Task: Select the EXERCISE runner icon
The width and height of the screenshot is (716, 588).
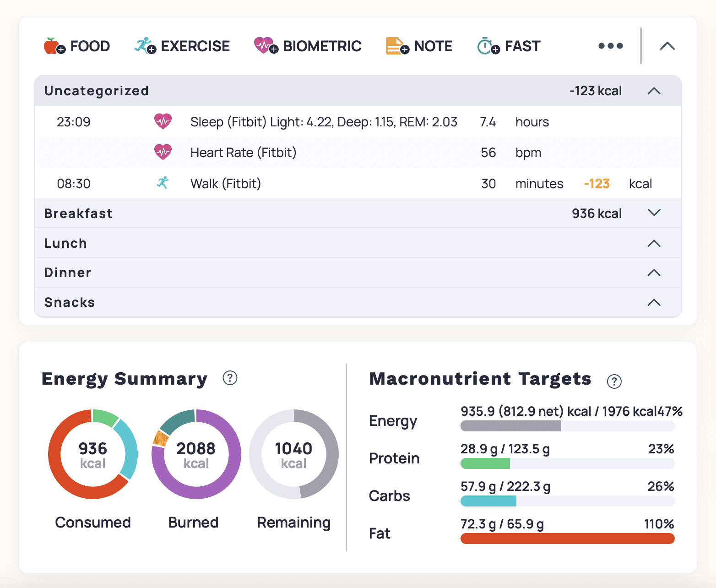Action: pyautogui.click(x=143, y=46)
